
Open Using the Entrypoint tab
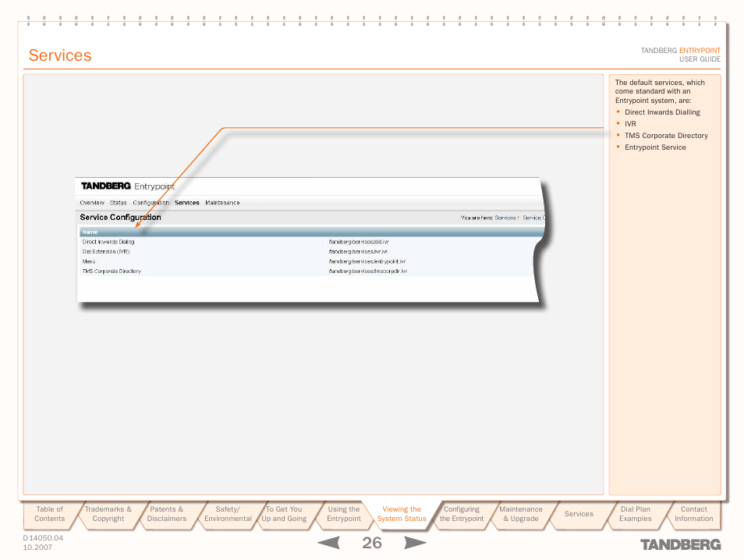pos(343,514)
